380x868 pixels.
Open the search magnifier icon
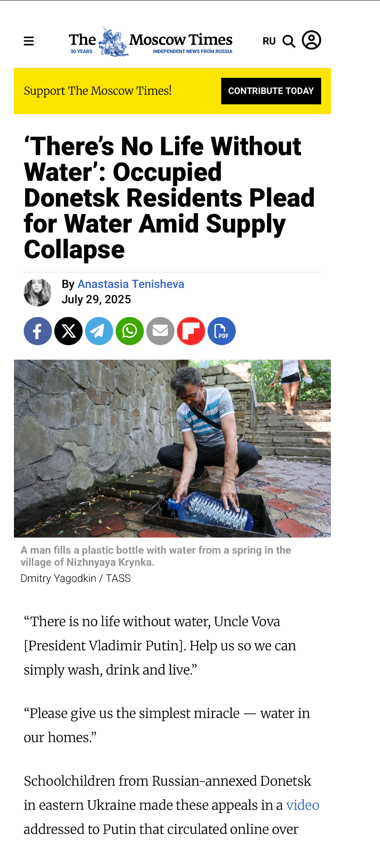pyautogui.click(x=289, y=41)
